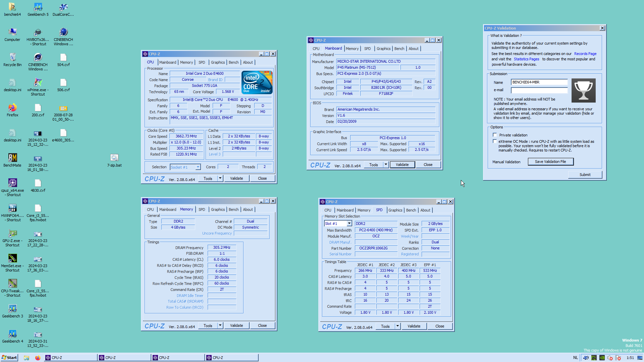Click the trophy icon in Validation window

tap(584, 90)
